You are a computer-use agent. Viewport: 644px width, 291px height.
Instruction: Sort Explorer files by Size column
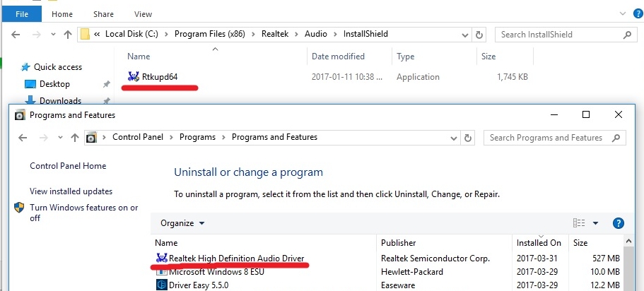488,57
